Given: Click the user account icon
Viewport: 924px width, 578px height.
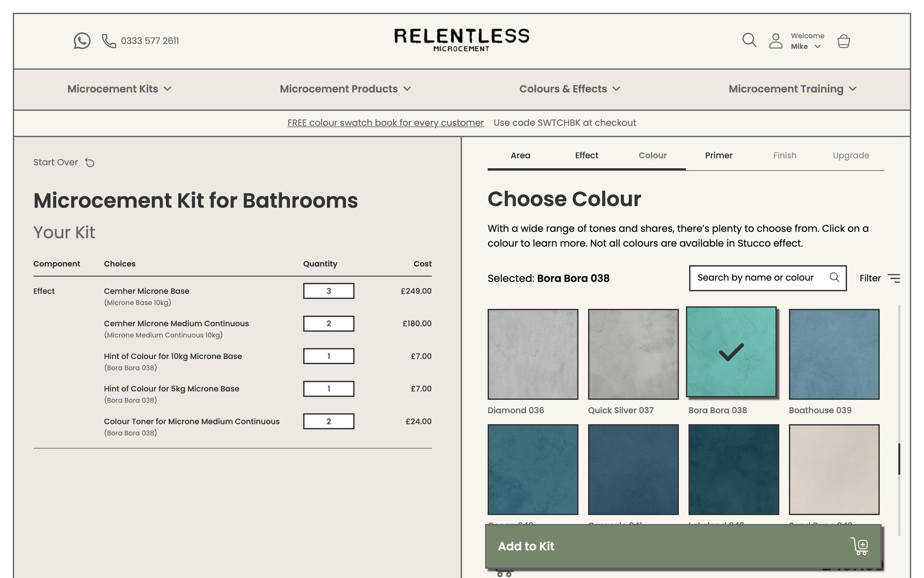Looking at the screenshot, I should point(776,41).
